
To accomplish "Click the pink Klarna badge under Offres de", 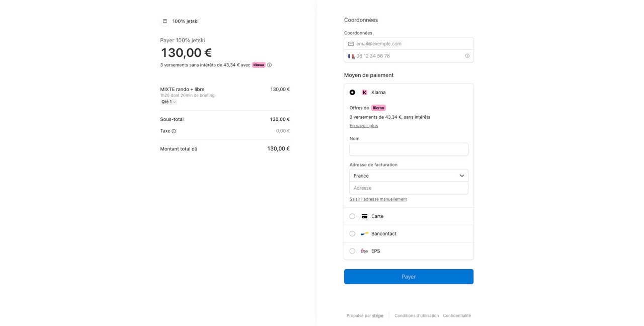I will click(378, 108).
